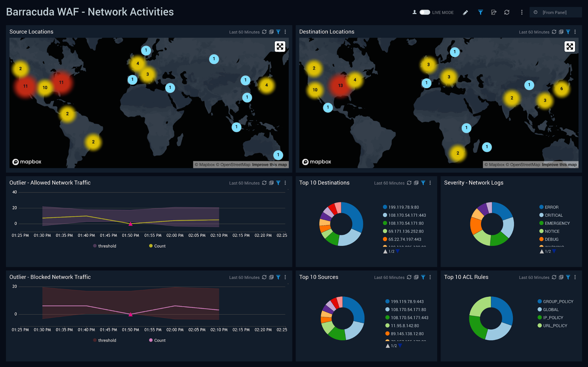
Task: Click the user account icon in header
Action: point(414,12)
